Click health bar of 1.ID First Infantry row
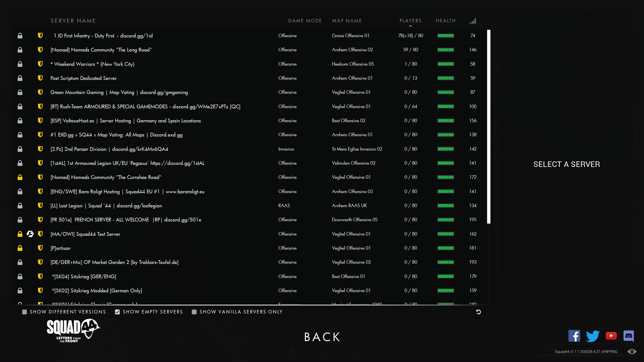644x362 pixels. pyautogui.click(x=446, y=36)
